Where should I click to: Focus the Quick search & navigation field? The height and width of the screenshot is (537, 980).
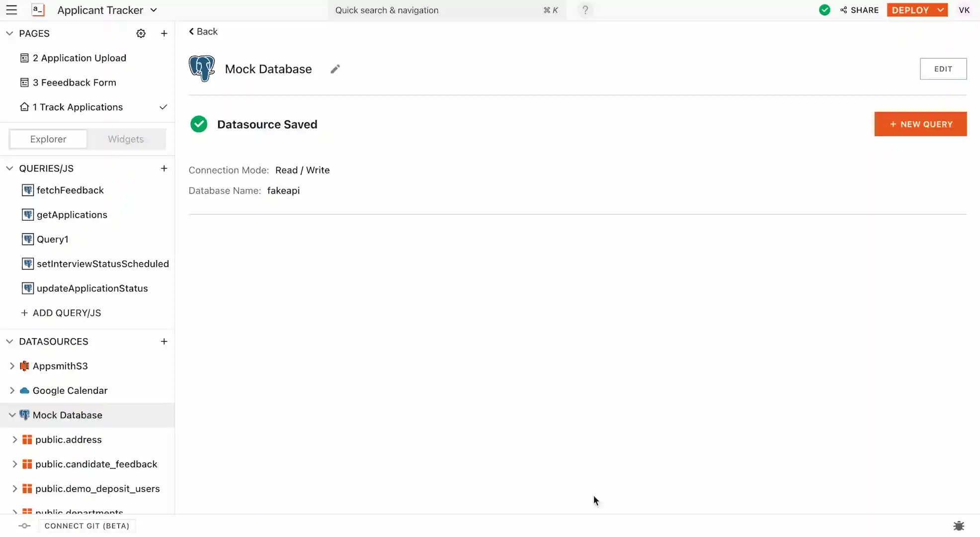pyautogui.click(x=446, y=10)
